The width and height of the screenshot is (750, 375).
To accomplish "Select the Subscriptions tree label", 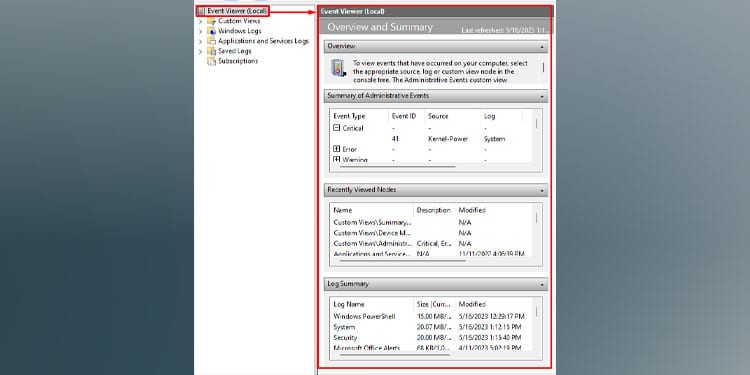I will [238, 61].
